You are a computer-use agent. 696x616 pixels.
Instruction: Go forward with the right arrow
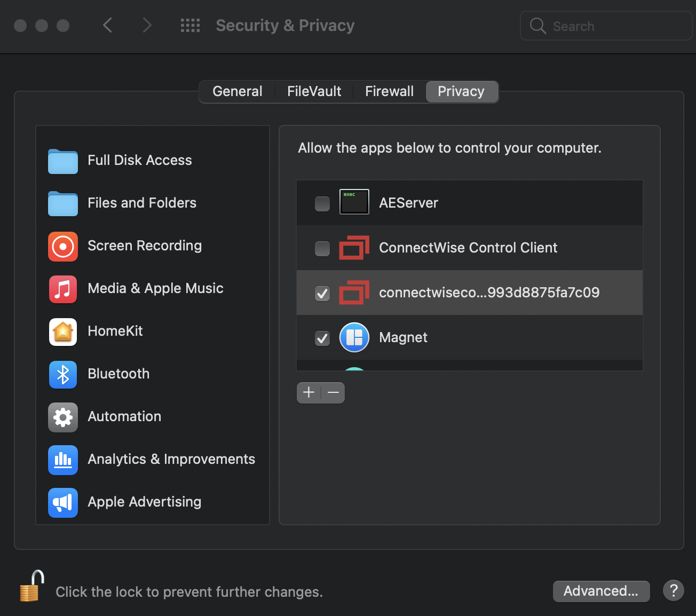pos(147,25)
